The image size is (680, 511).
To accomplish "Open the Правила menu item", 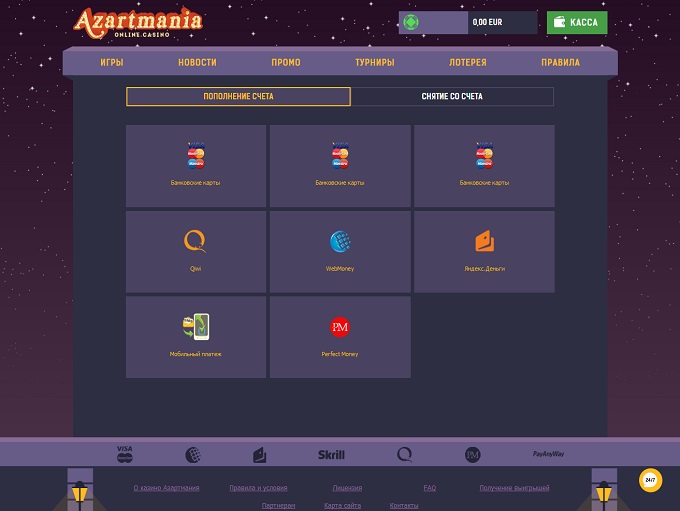I will click(x=560, y=62).
